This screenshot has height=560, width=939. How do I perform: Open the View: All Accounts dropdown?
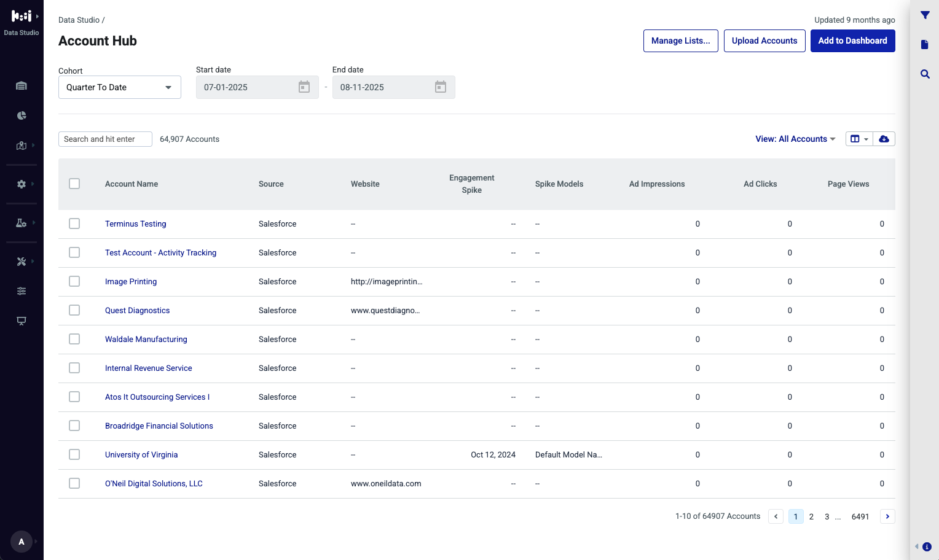coord(795,139)
